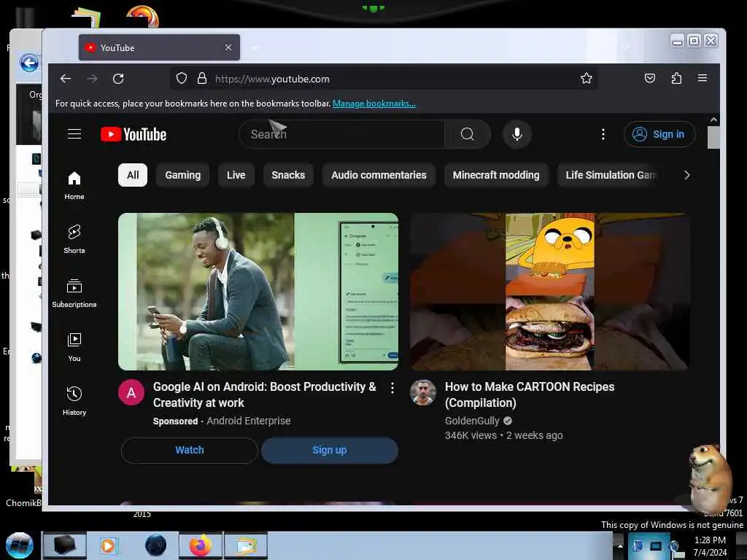Open the Firefox application menu
The height and width of the screenshot is (560, 747).
pyautogui.click(x=703, y=77)
